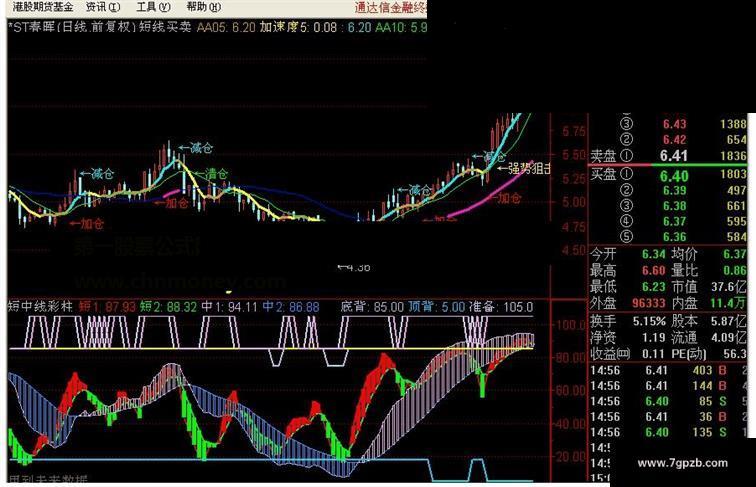The height and width of the screenshot is (487, 756).
Task: Click the 5.75 price axis label
Action: pyautogui.click(x=574, y=131)
